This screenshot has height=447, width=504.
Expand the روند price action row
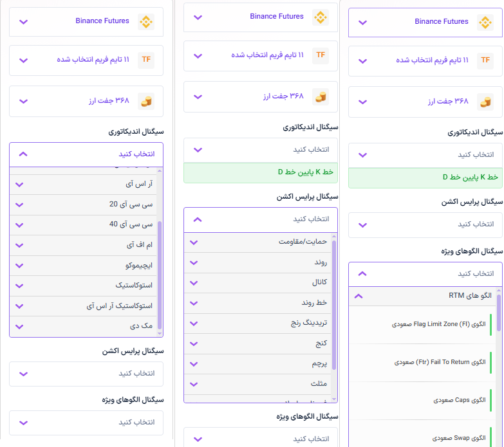(257, 262)
